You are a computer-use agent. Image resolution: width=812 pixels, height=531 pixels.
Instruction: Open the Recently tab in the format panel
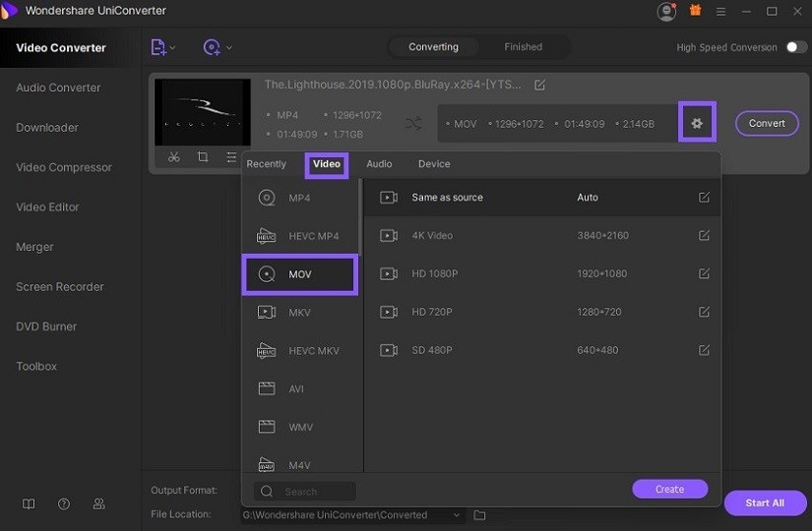tap(266, 164)
